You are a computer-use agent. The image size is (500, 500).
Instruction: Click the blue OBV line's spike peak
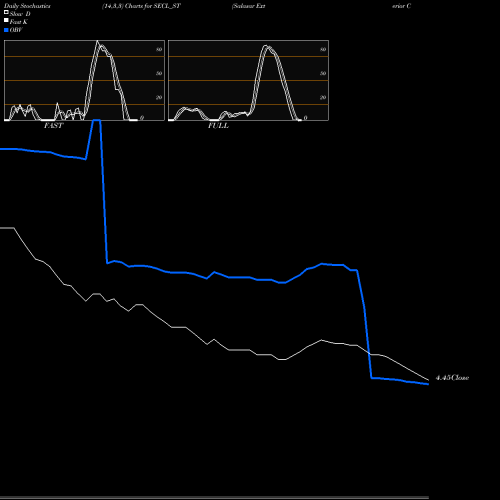pyautogui.click(x=96, y=120)
